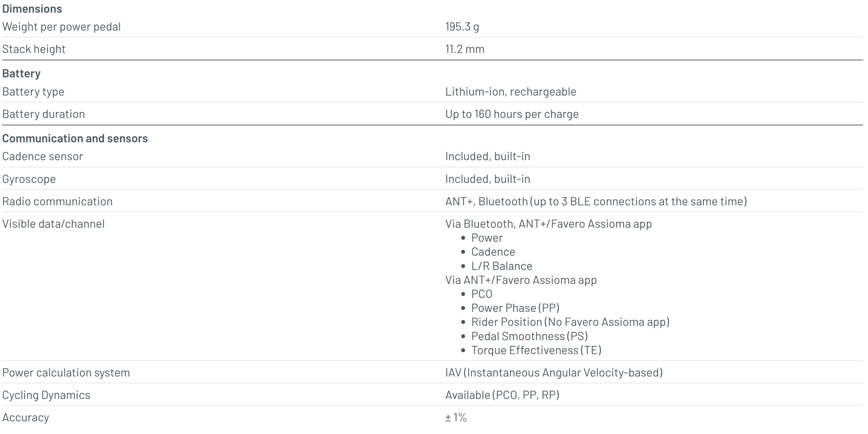The width and height of the screenshot is (868, 434).
Task: Select the Power Phase (PP) bullet
Action: 515,308
